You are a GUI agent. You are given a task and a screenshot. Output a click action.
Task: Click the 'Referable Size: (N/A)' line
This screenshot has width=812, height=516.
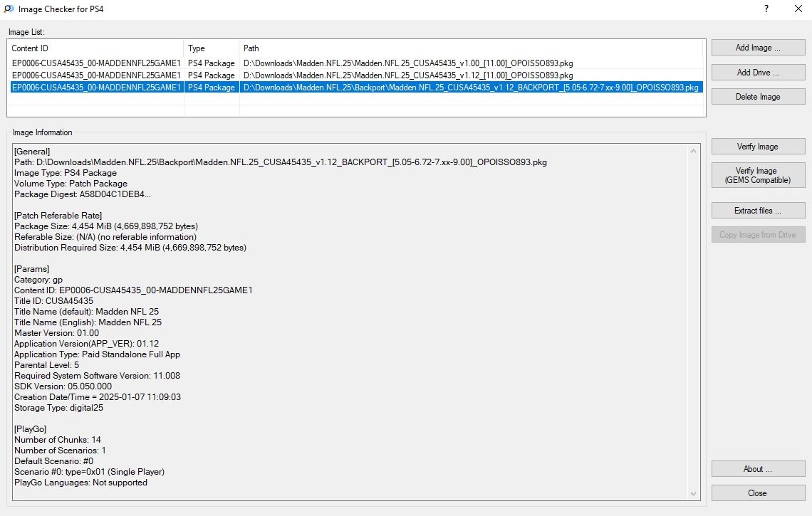(x=105, y=237)
